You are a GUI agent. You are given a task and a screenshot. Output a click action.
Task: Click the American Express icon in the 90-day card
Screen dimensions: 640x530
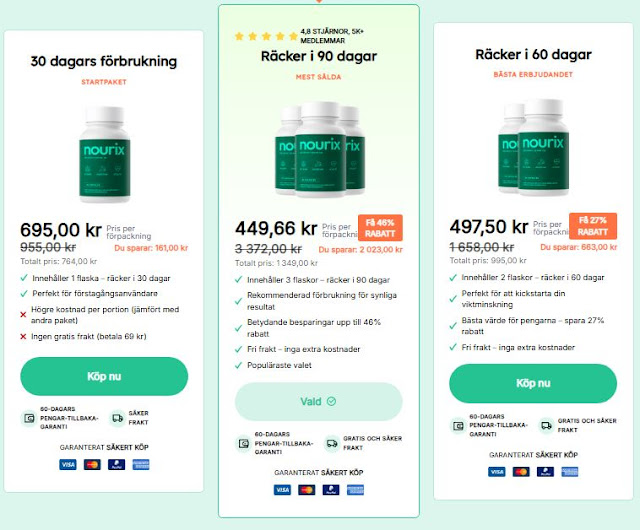point(355,490)
